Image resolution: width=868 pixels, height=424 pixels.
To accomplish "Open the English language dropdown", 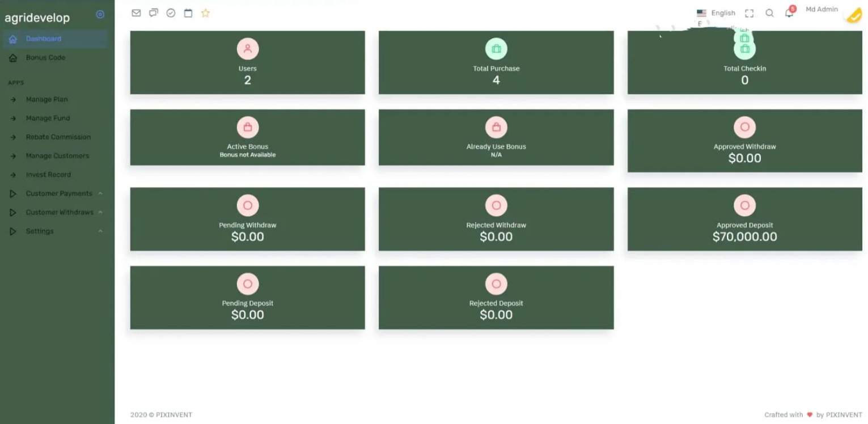I will pos(716,13).
